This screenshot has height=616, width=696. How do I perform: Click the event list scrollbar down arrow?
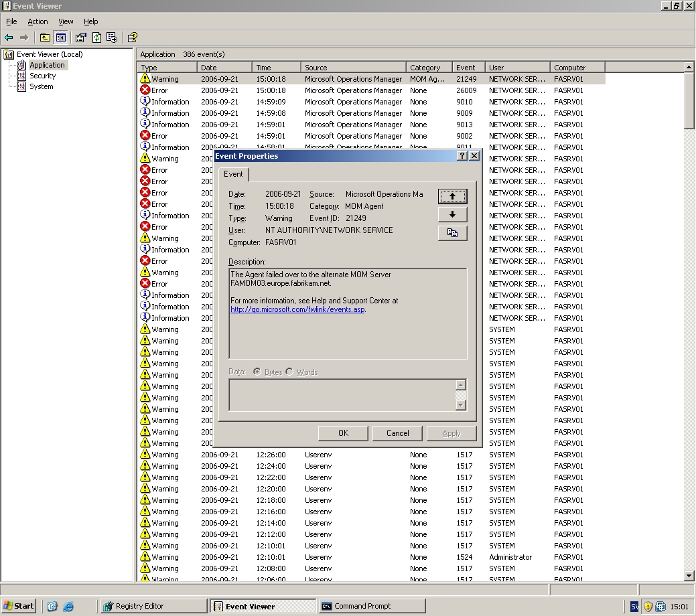click(x=689, y=576)
